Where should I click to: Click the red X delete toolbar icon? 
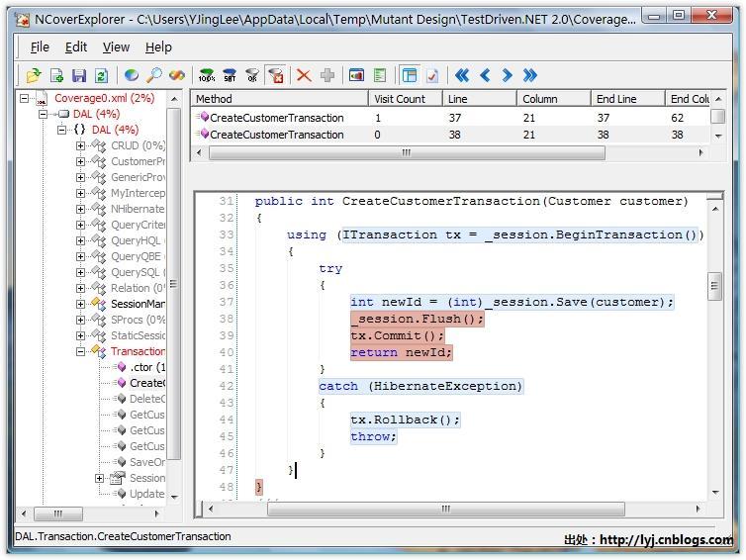304,75
